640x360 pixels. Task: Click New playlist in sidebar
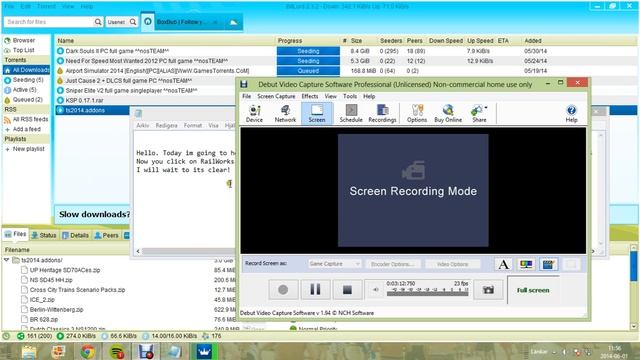[28, 149]
